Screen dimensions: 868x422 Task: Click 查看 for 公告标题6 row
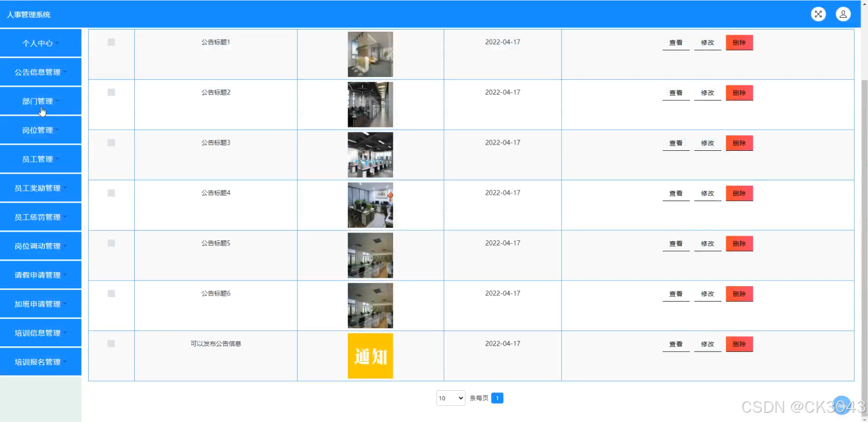pos(675,294)
